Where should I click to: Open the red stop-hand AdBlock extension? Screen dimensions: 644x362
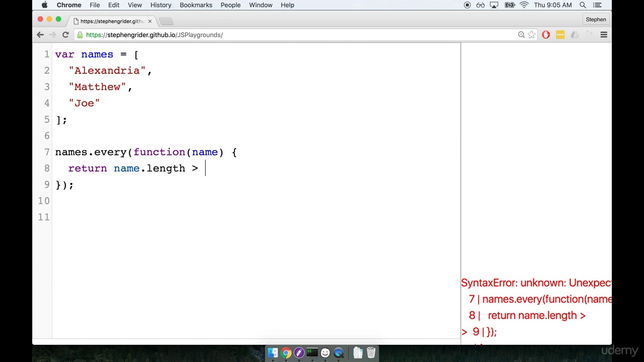[546, 35]
